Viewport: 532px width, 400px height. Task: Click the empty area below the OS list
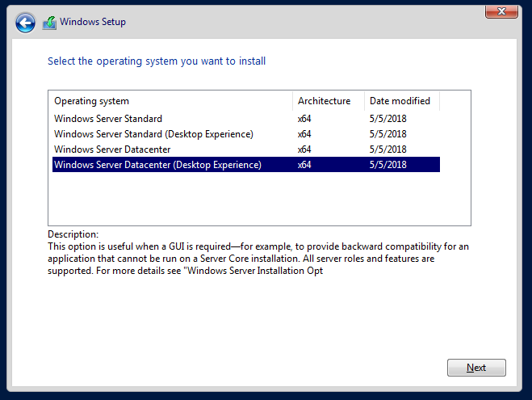259,199
